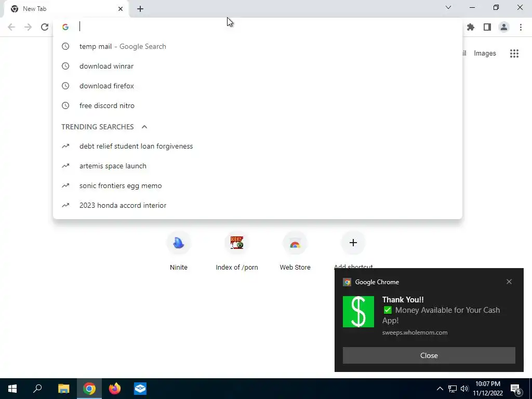Image resolution: width=532 pixels, height=399 pixels.
Task: Select the New Tab tab
Action: pos(66,9)
